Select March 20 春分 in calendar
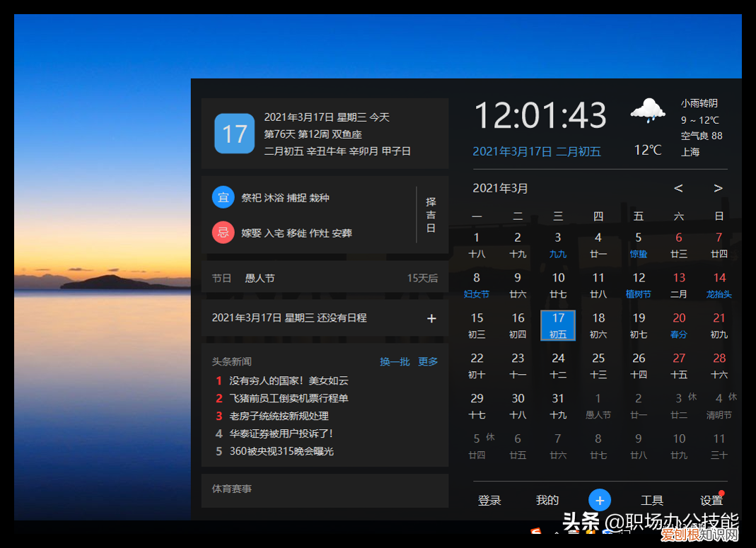This screenshot has width=756, height=548. (679, 325)
